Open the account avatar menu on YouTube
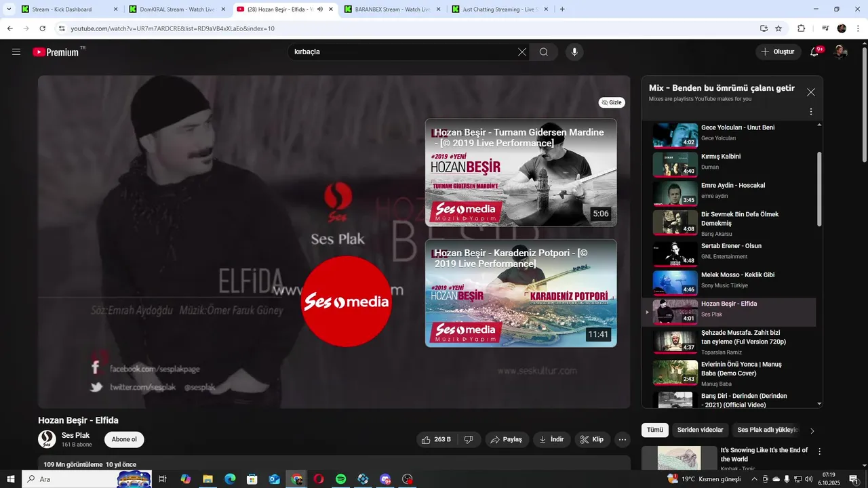 pyautogui.click(x=840, y=52)
